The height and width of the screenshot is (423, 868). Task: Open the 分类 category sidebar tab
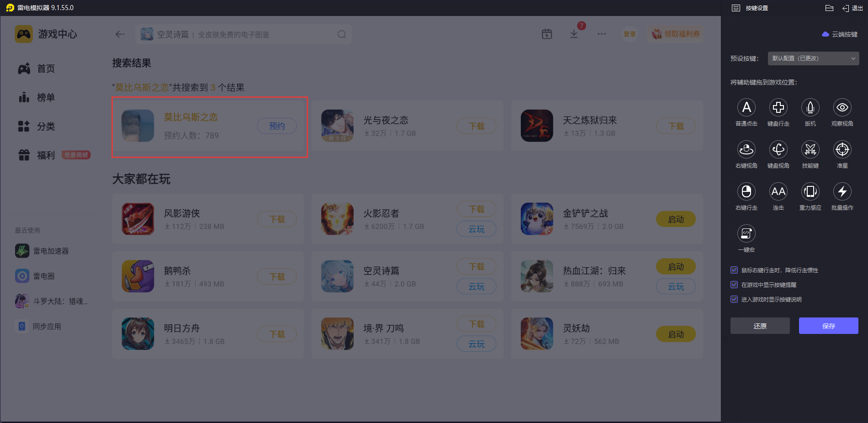[x=46, y=126]
